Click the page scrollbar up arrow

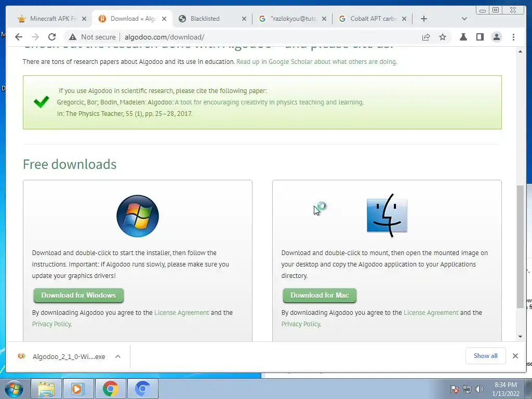coord(520,51)
